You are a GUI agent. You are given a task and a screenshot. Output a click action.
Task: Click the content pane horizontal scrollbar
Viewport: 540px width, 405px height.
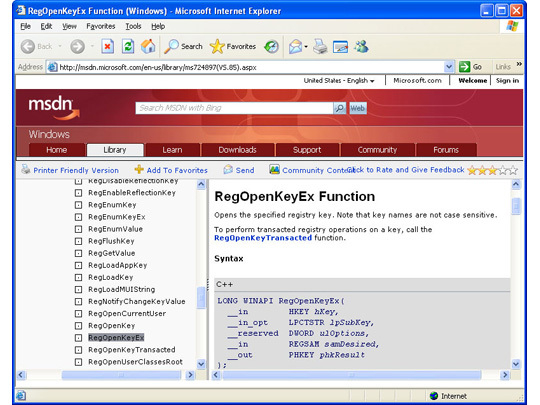352,375
